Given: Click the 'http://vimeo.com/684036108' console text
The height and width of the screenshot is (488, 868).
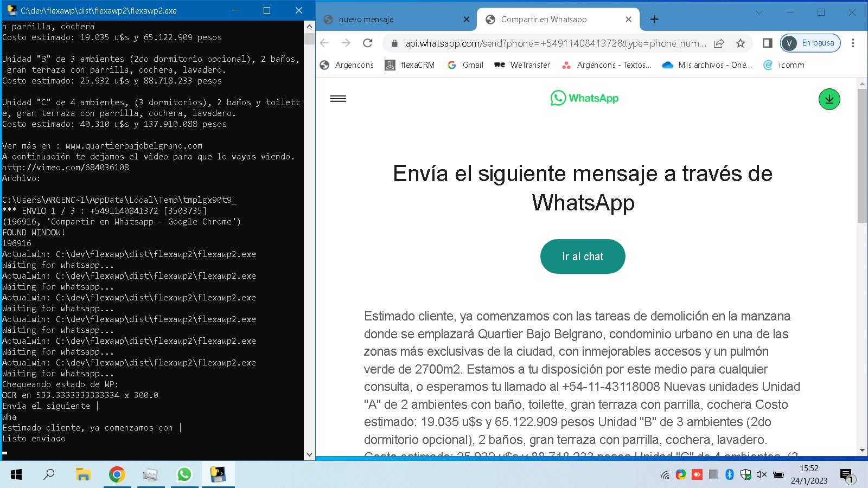Looking at the screenshot, I should (x=66, y=168).
